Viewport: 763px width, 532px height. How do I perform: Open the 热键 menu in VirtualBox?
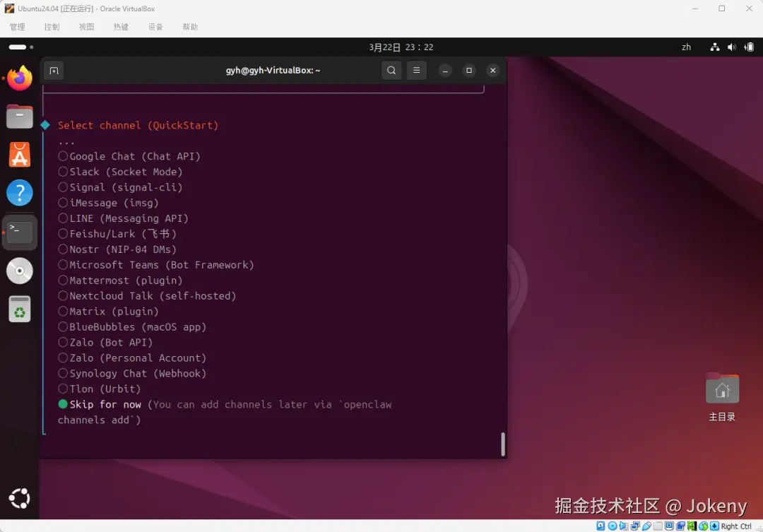tap(122, 27)
